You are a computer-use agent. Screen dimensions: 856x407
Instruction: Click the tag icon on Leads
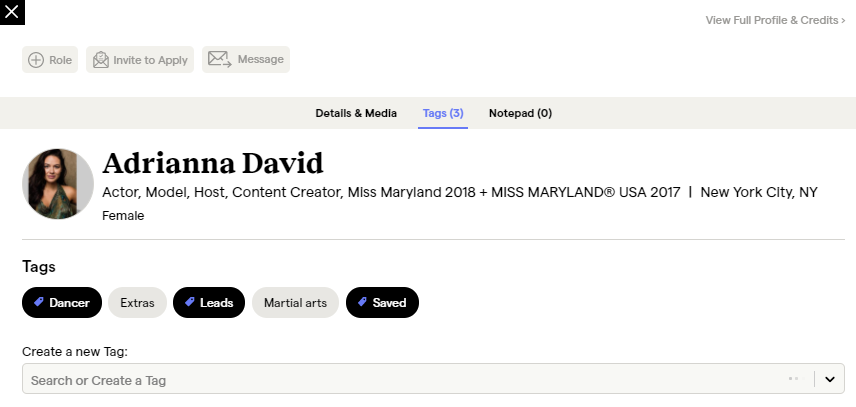[x=189, y=302]
